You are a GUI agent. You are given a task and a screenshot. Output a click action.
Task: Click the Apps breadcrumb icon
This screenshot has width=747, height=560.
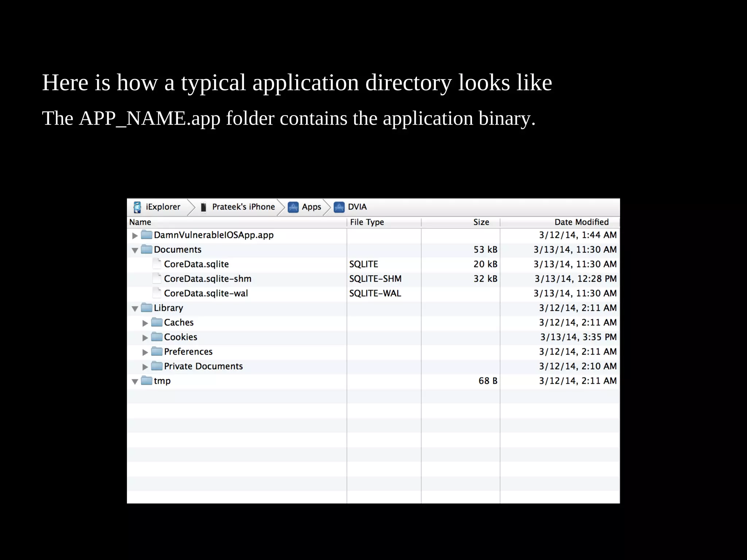coord(293,207)
